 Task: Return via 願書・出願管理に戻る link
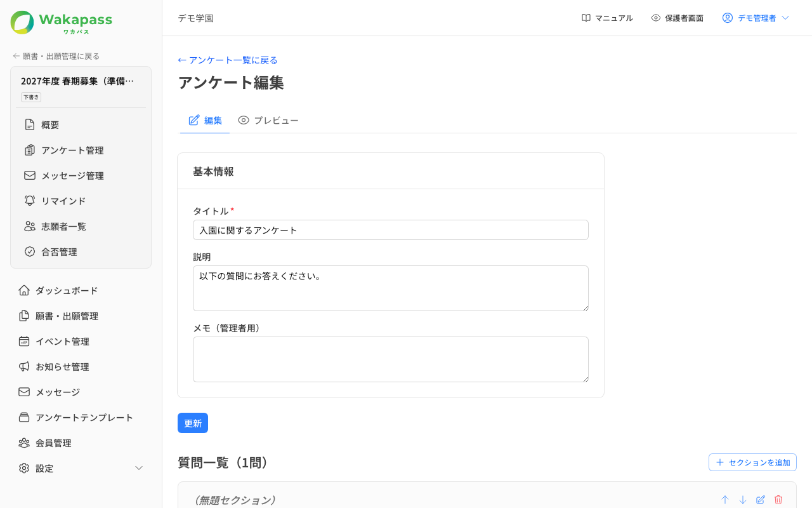click(x=56, y=56)
